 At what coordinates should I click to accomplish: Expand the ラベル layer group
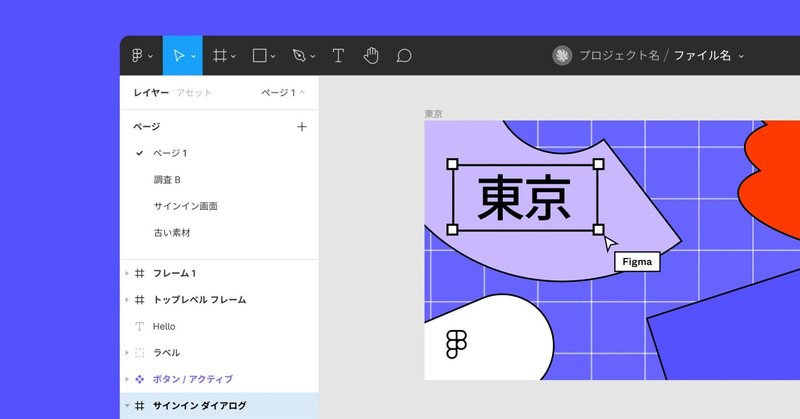coord(127,353)
